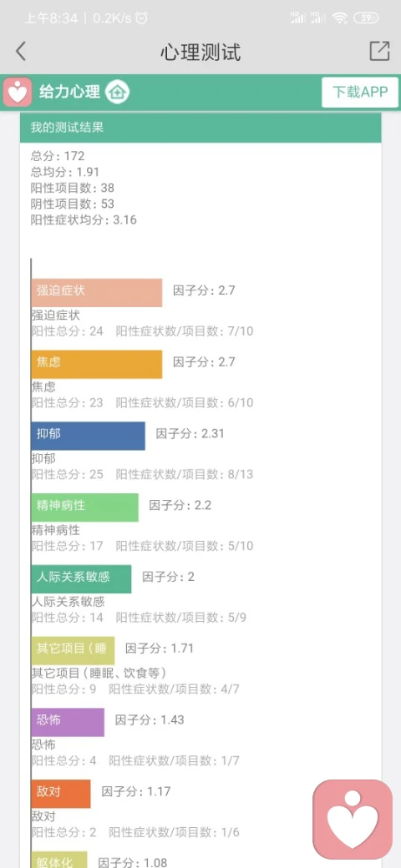Screen dimensions: 401x868
Task: Select the 其它项目 olive bar
Action: tap(74, 650)
